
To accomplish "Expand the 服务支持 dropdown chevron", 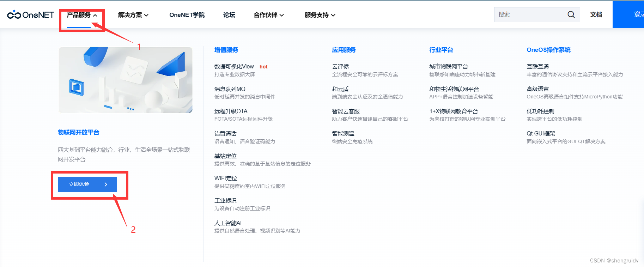I will [x=333, y=15].
